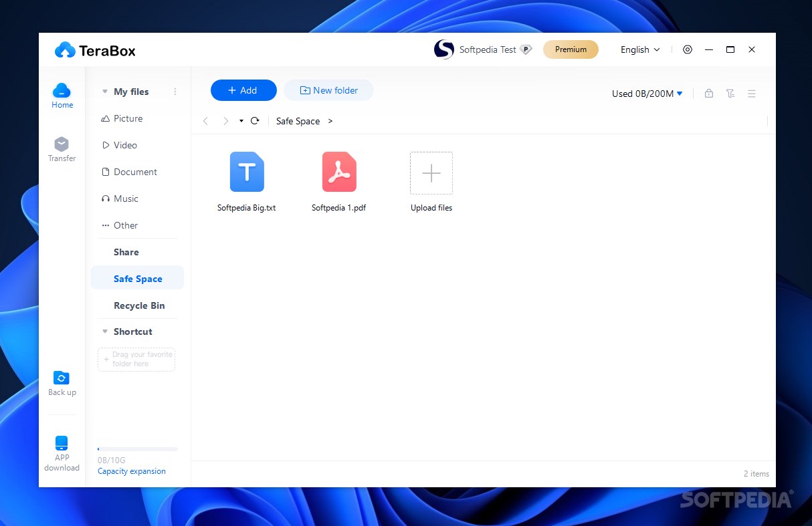
Task: Open the Capacity expansion link
Action: coord(132,471)
